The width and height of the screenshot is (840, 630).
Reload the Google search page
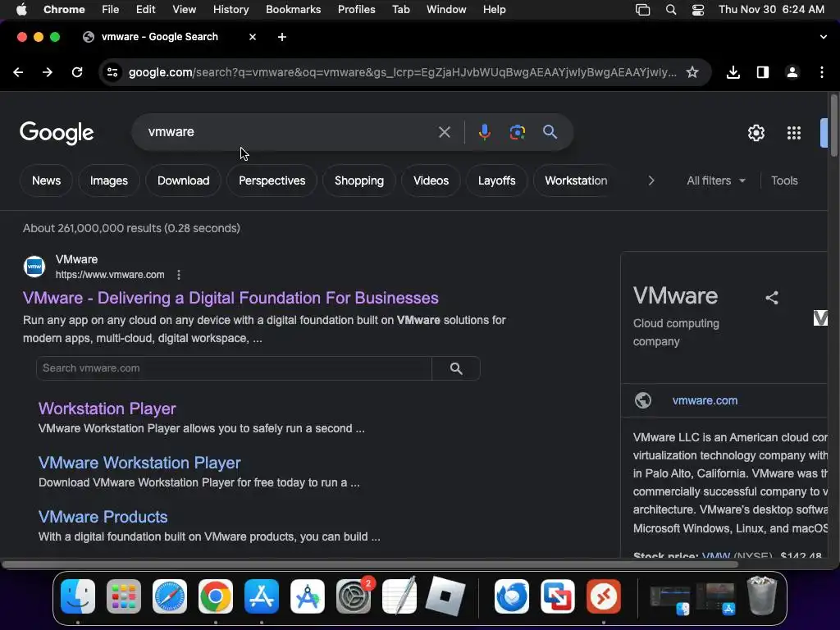[77, 72]
